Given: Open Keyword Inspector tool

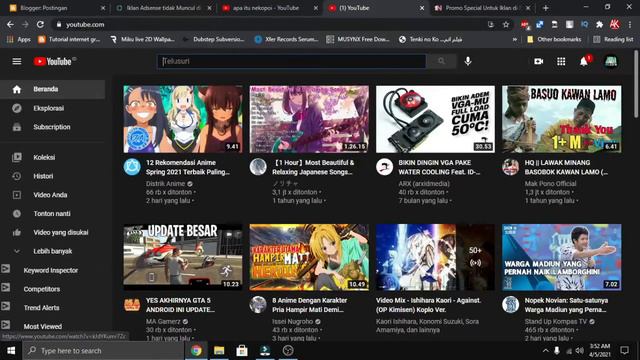Looking at the screenshot, I should [x=51, y=270].
